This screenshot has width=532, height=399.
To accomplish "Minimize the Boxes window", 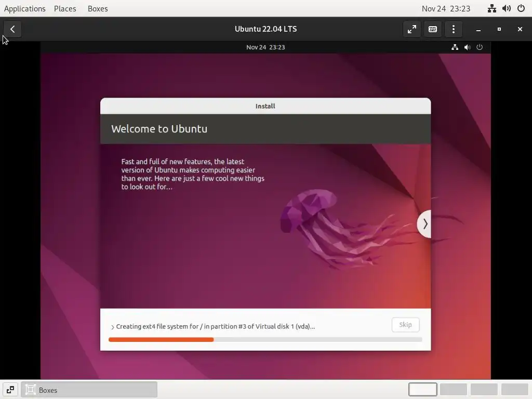I will coord(478,29).
